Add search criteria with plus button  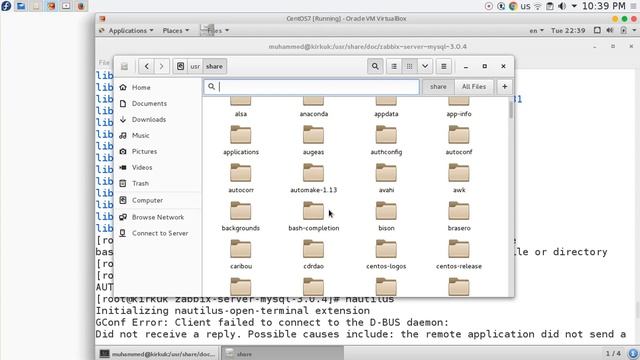click(x=504, y=87)
